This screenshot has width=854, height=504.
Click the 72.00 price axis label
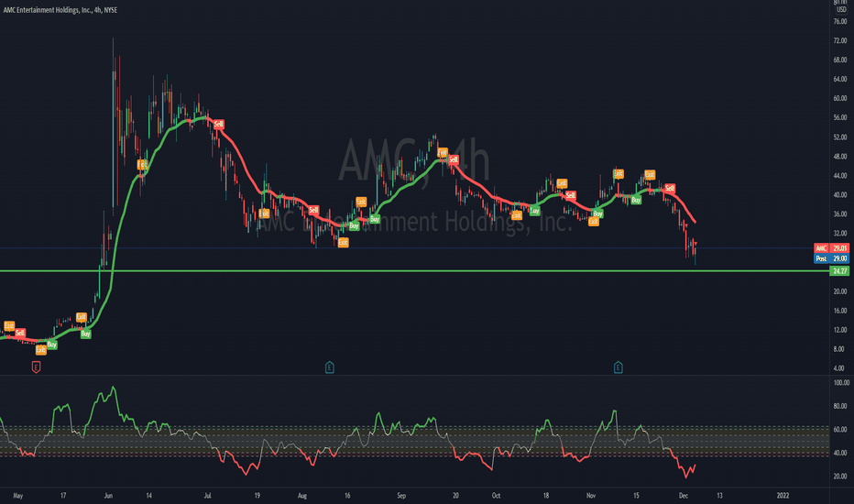pyautogui.click(x=840, y=41)
